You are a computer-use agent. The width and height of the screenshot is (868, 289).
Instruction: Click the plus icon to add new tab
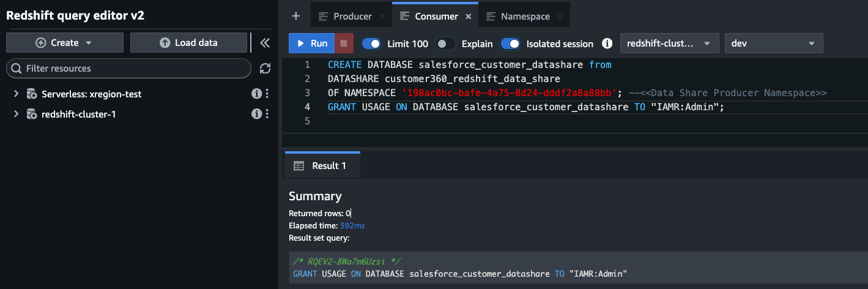coord(296,16)
